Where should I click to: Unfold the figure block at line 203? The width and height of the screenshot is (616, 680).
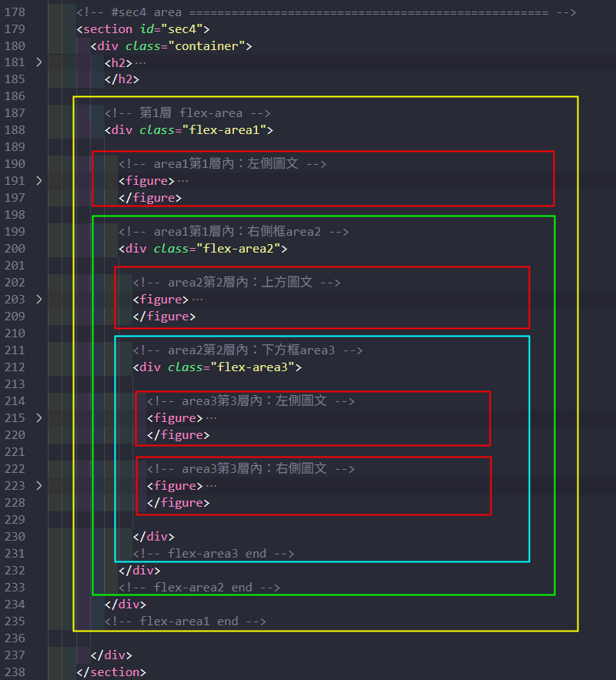[38, 300]
